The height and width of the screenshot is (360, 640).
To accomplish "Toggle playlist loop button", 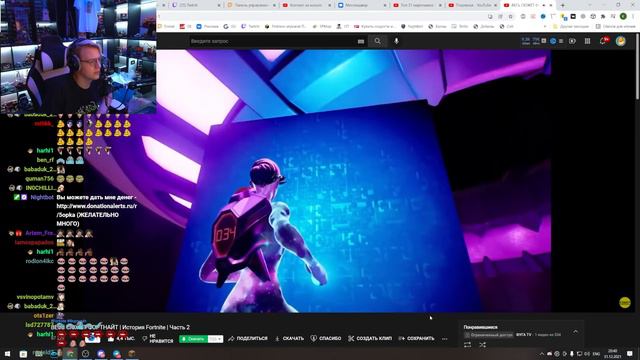I will pyautogui.click(x=468, y=345).
